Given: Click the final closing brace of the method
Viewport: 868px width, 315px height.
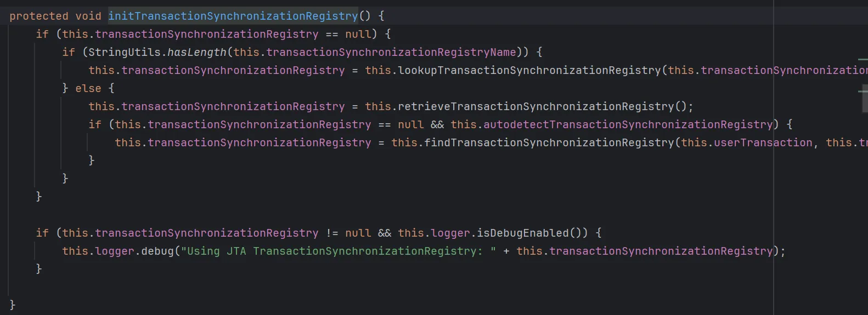Looking at the screenshot, I should (x=13, y=305).
